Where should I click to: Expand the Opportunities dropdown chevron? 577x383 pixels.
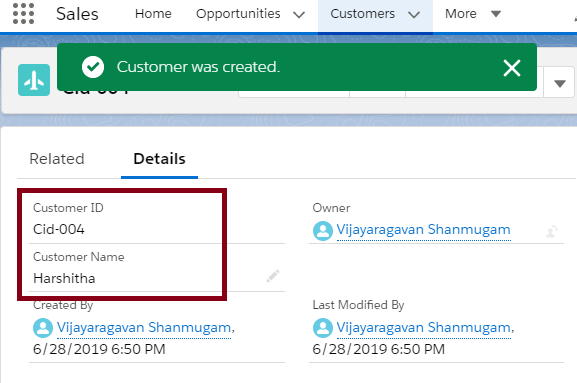click(299, 15)
